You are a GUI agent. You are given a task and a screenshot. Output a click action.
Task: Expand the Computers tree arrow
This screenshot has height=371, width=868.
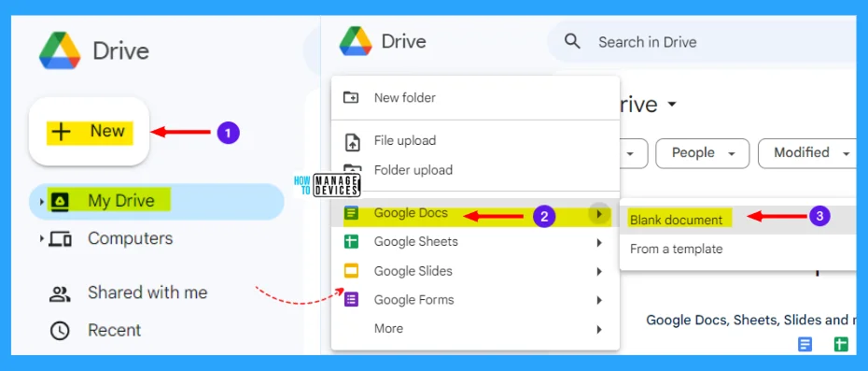41,239
